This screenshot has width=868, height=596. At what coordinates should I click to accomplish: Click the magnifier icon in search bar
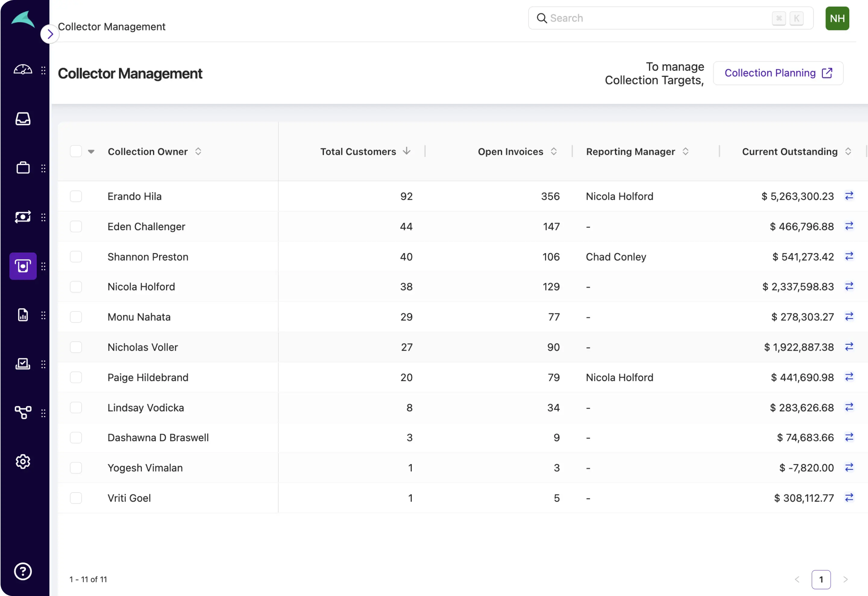[x=542, y=18]
